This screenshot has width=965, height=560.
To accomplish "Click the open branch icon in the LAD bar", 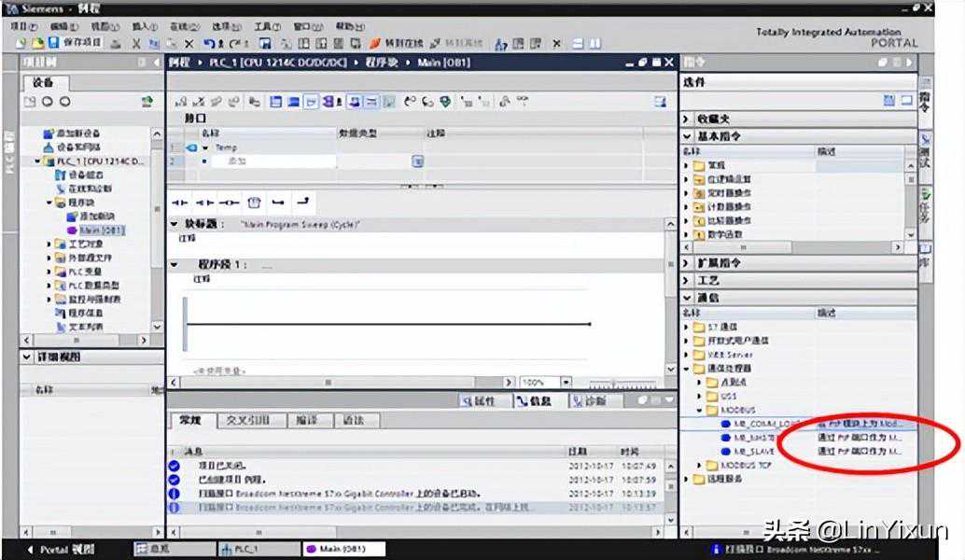I will coord(278,202).
